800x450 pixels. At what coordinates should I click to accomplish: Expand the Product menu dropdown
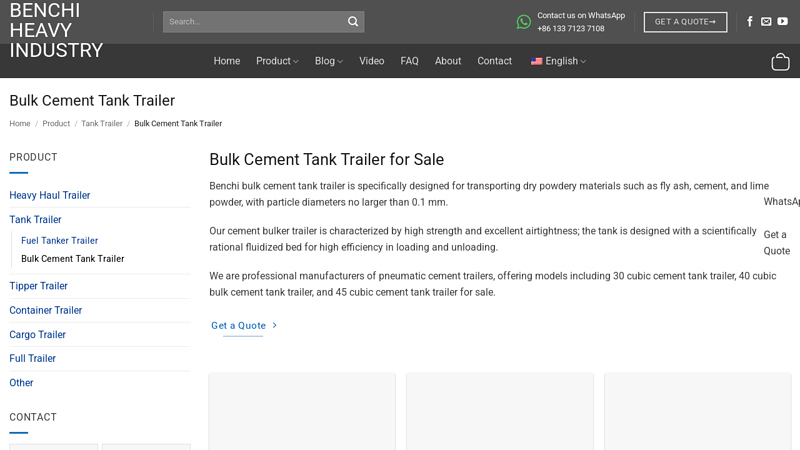[277, 61]
